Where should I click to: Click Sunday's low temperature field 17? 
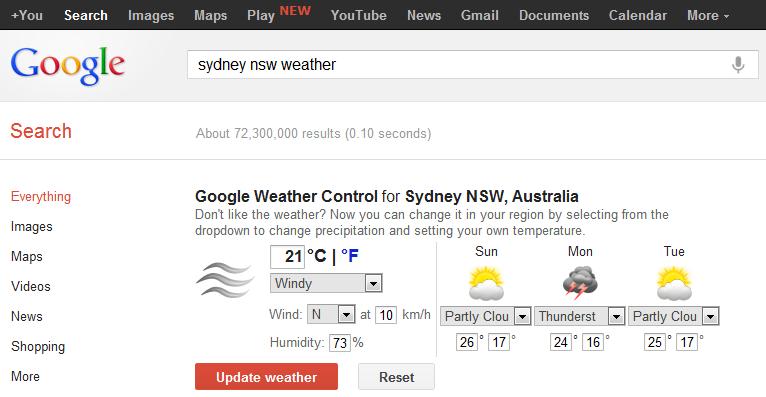(x=499, y=342)
